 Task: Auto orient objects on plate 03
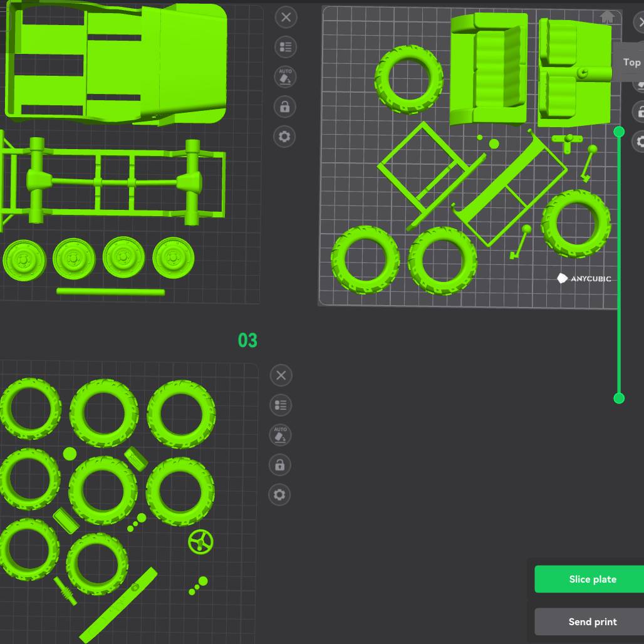(280, 435)
